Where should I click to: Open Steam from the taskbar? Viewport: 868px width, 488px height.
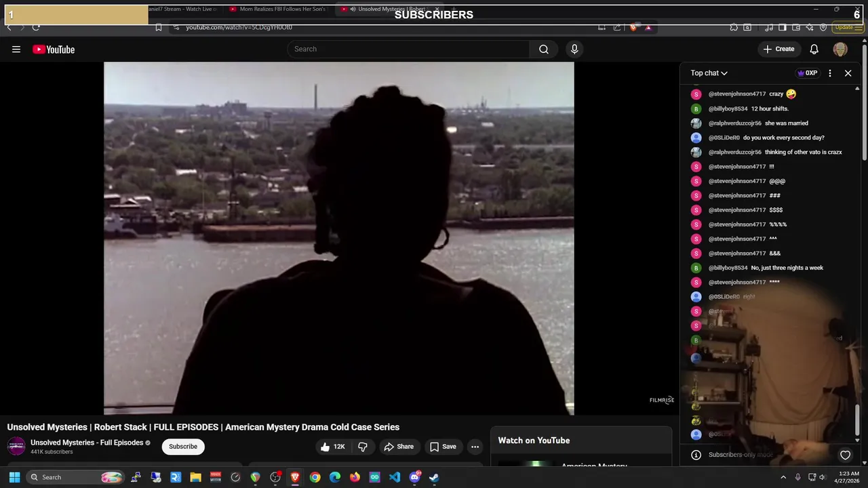point(434,477)
